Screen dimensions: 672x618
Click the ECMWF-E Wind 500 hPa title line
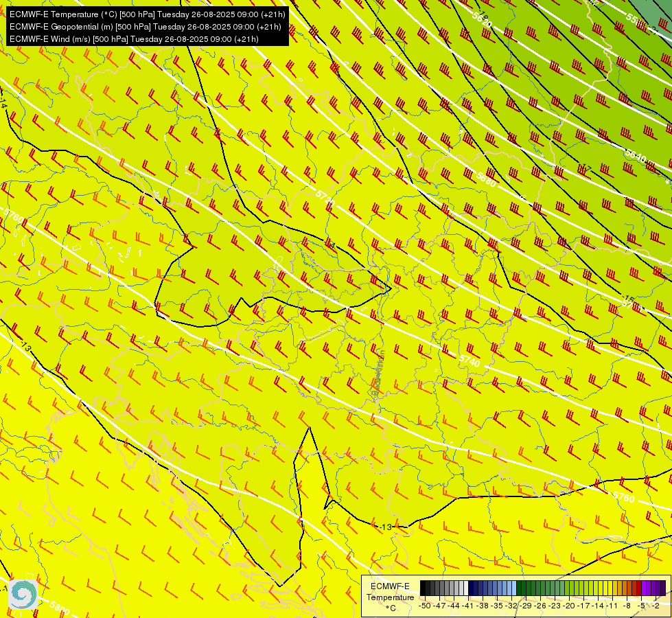click(134, 39)
